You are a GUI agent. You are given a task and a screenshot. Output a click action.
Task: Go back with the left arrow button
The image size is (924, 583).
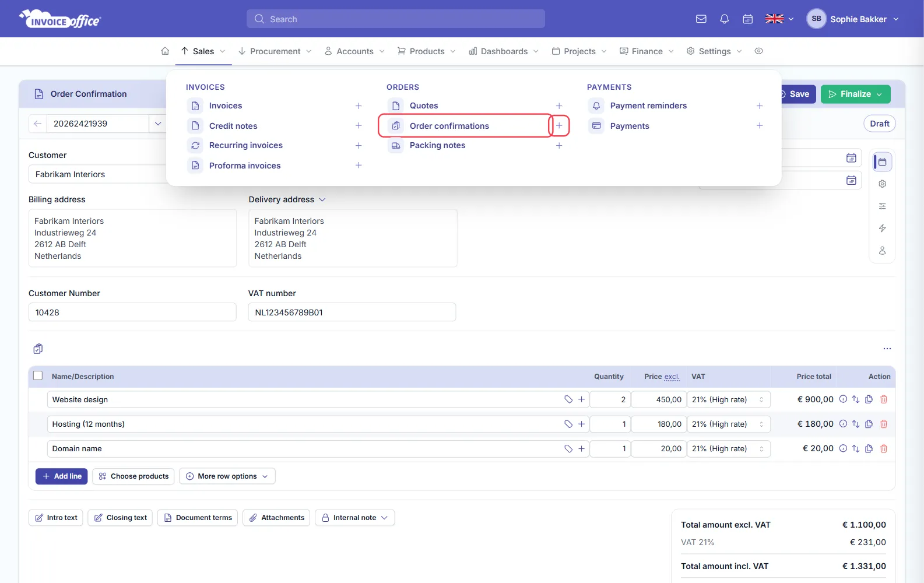coord(38,124)
